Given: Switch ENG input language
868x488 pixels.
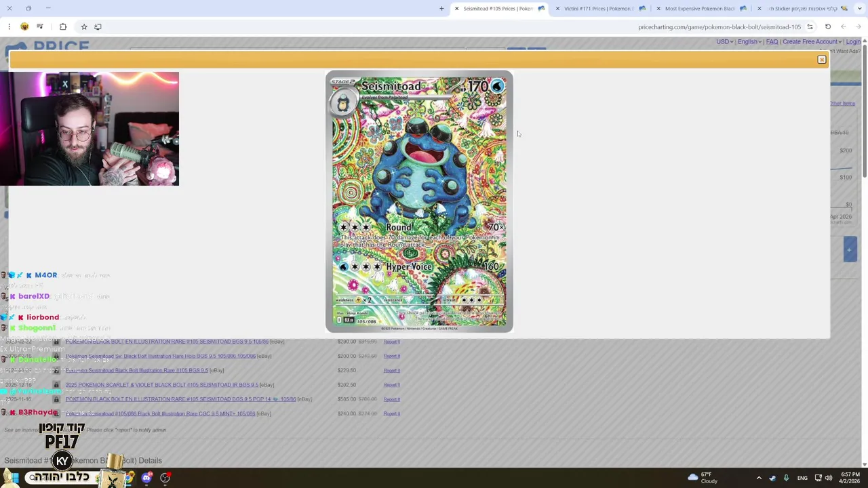Looking at the screenshot, I should pos(802,478).
